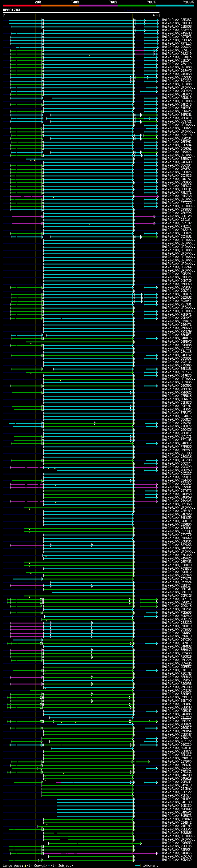
Task: Select hit UniRef100_P63244
Action: point(177,267)
